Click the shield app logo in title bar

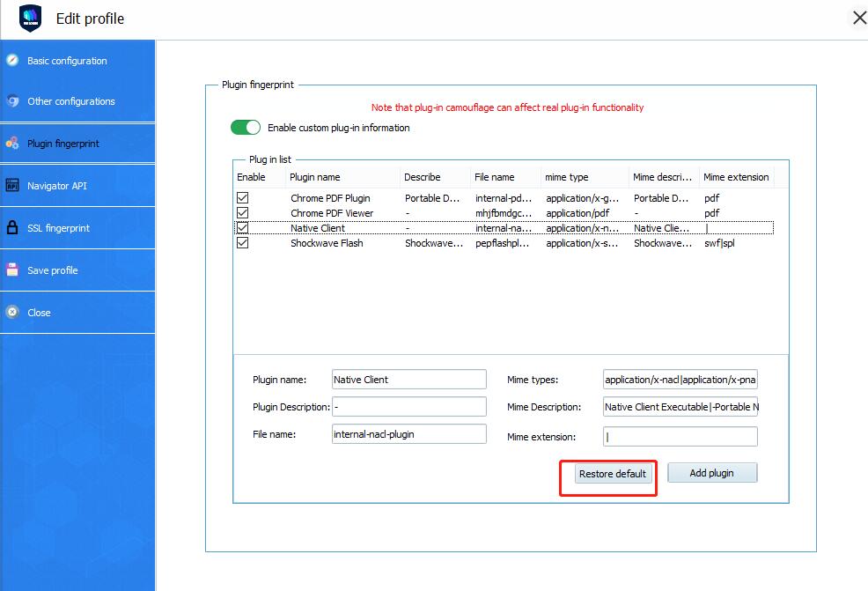[31, 18]
